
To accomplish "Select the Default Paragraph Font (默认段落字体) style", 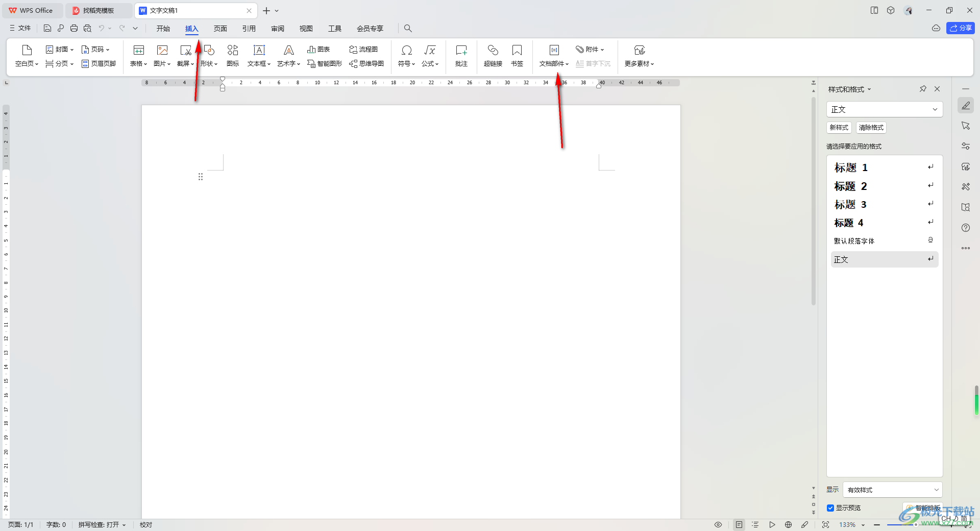I will click(885, 241).
